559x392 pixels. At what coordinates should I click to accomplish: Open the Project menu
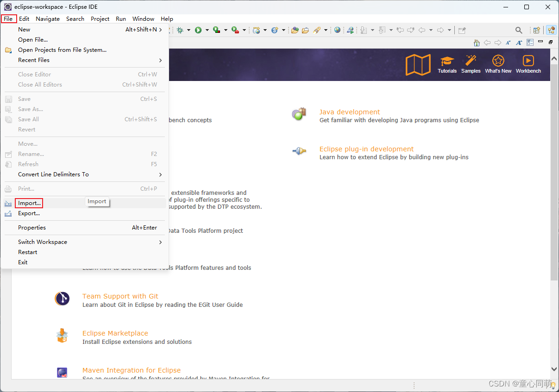[x=100, y=19]
